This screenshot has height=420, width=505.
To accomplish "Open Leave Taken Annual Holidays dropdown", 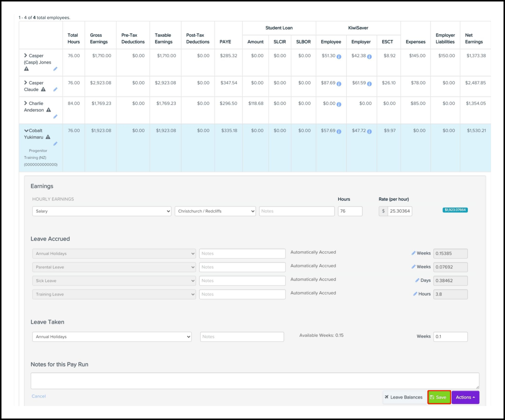I will click(112, 337).
